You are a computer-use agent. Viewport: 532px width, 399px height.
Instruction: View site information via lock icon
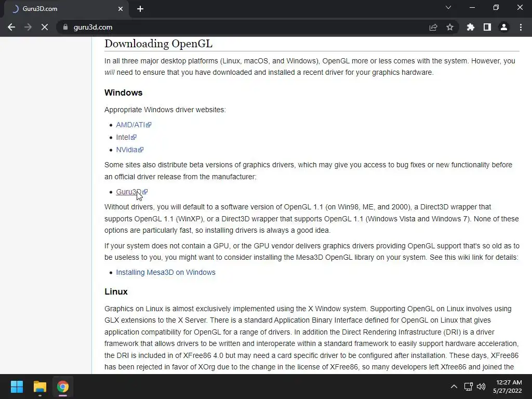[x=65, y=27]
